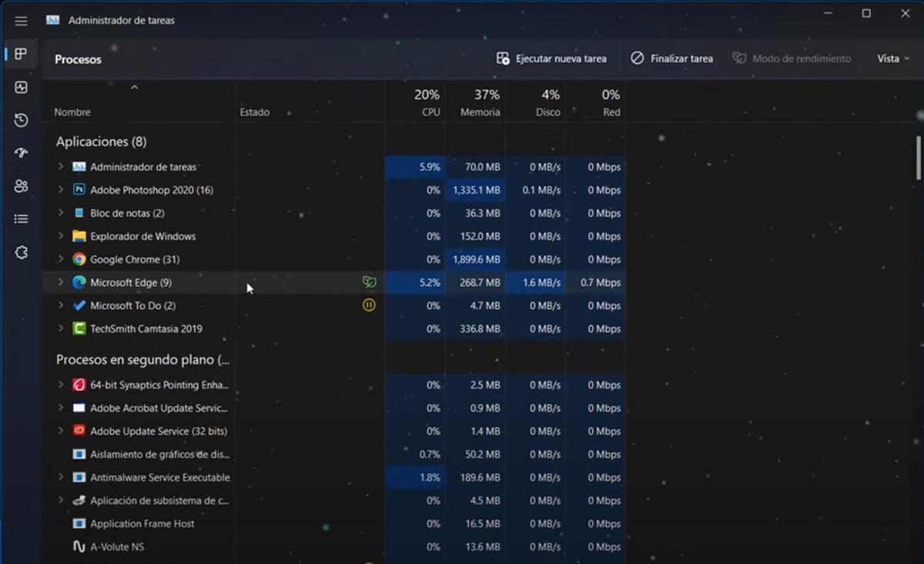The height and width of the screenshot is (564, 924).
Task: Select the Procesos panel icon
Action: 21,54
